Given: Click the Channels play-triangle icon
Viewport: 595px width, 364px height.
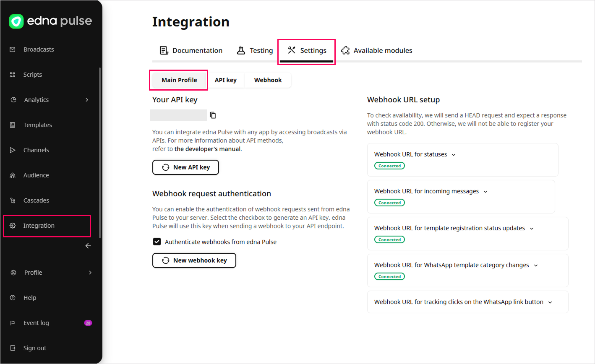Looking at the screenshot, I should click(x=13, y=150).
